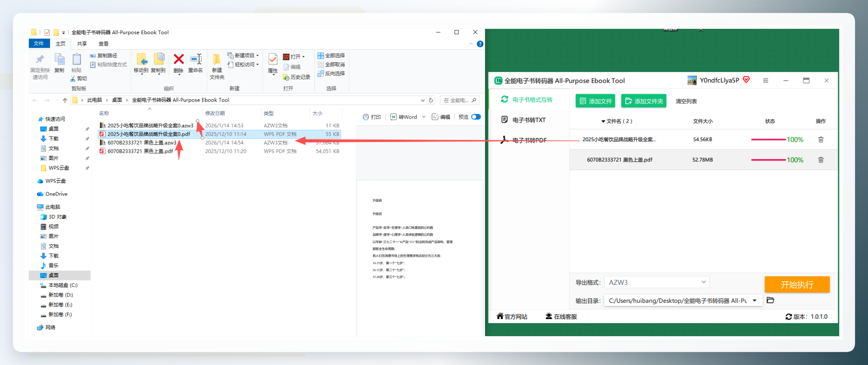Viewport: 868px width, 365px height.
Task: Open 官方网站 at the converter's bottom
Action: pyautogui.click(x=512, y=316)
